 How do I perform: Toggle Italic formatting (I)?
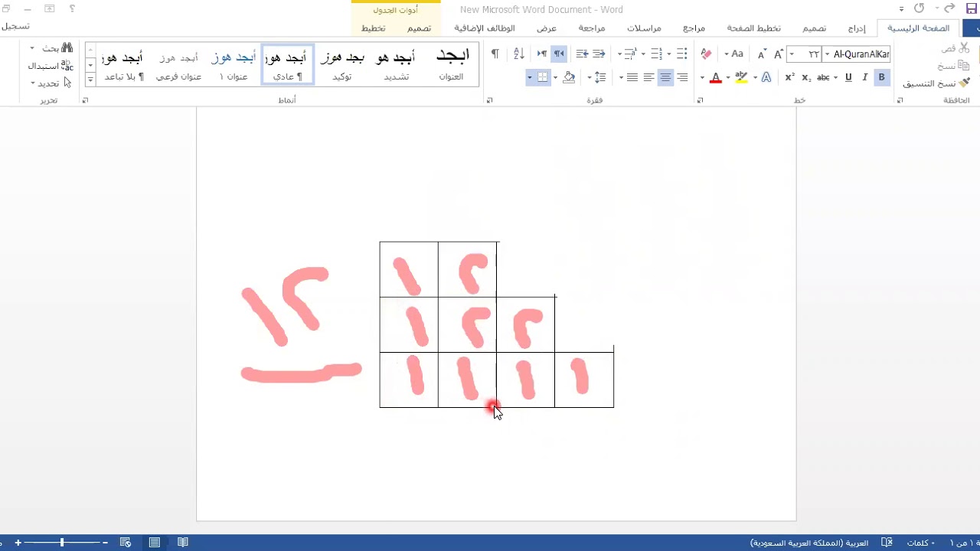click(865, 77)
